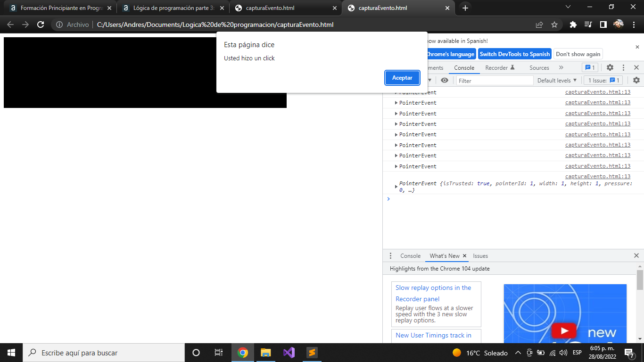Open the battery status tray icon
644x362 pixels.
coord(541,353)
